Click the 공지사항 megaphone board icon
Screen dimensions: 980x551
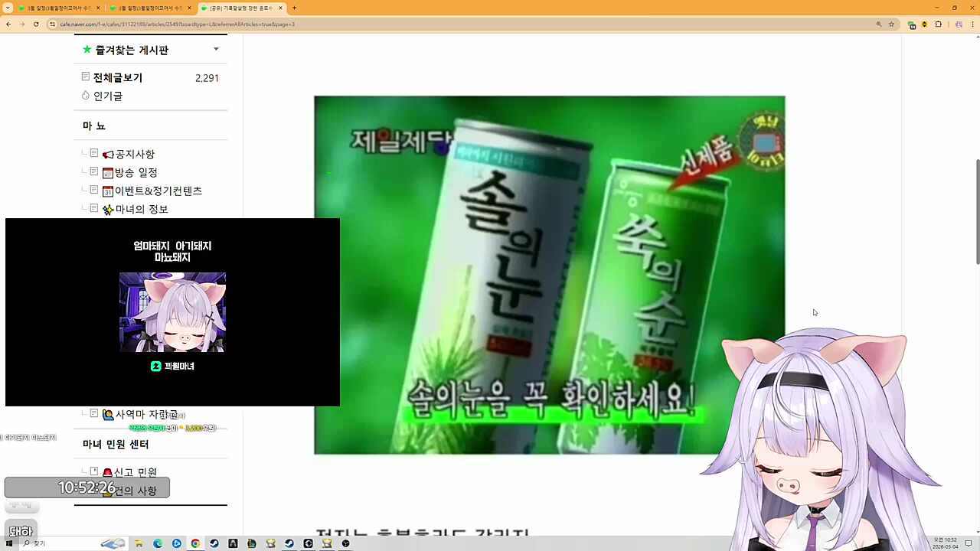108,154
